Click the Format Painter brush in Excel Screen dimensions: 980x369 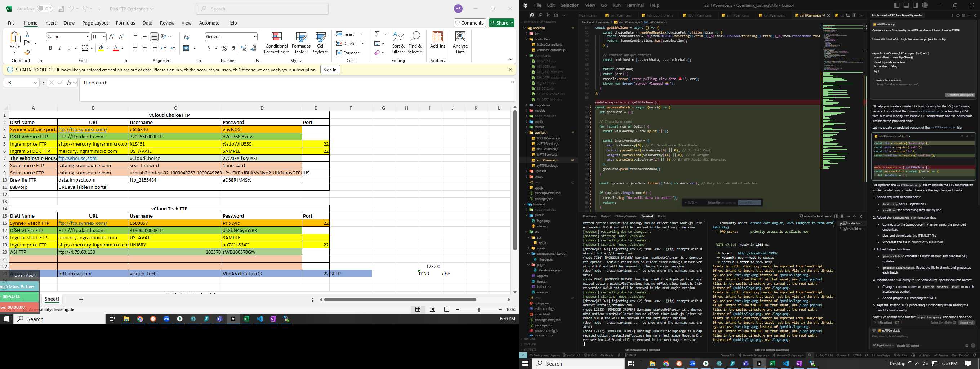point(27,52)
